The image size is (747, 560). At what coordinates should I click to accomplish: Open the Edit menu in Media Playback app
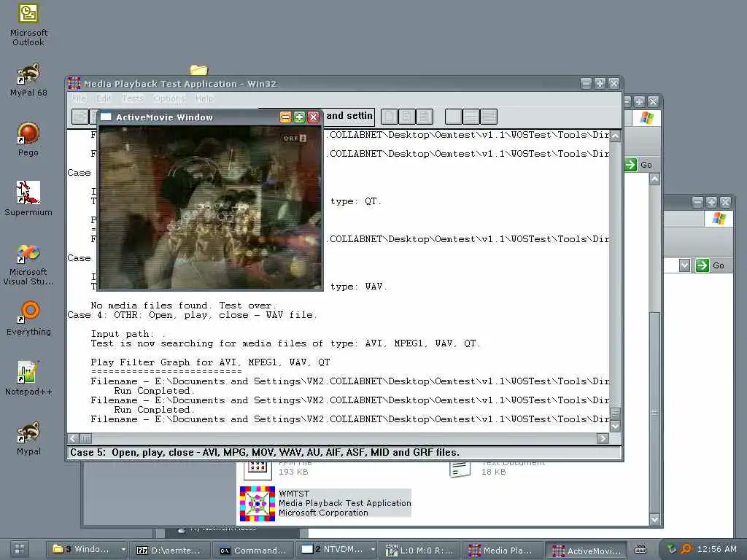[103, 98]
